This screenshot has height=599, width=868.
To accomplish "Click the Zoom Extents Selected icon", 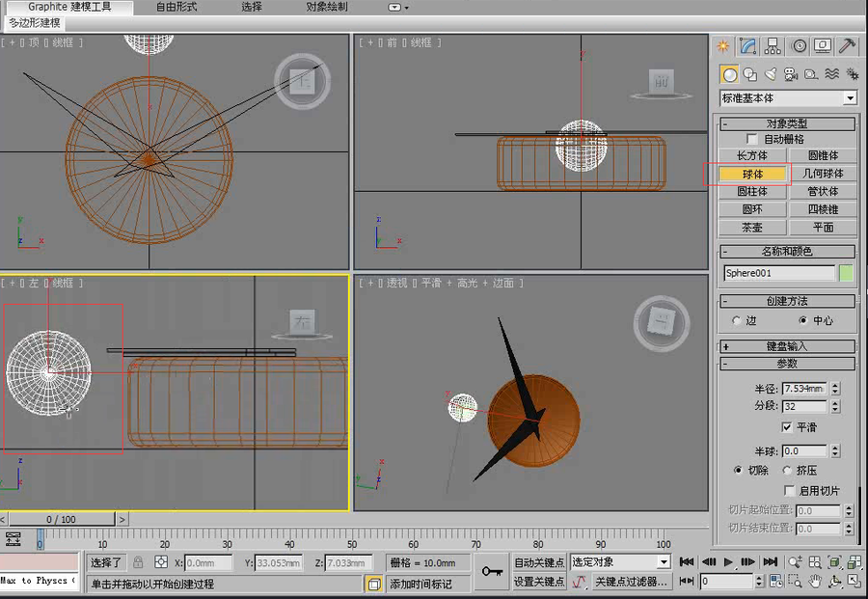I will tap(835, 562).
